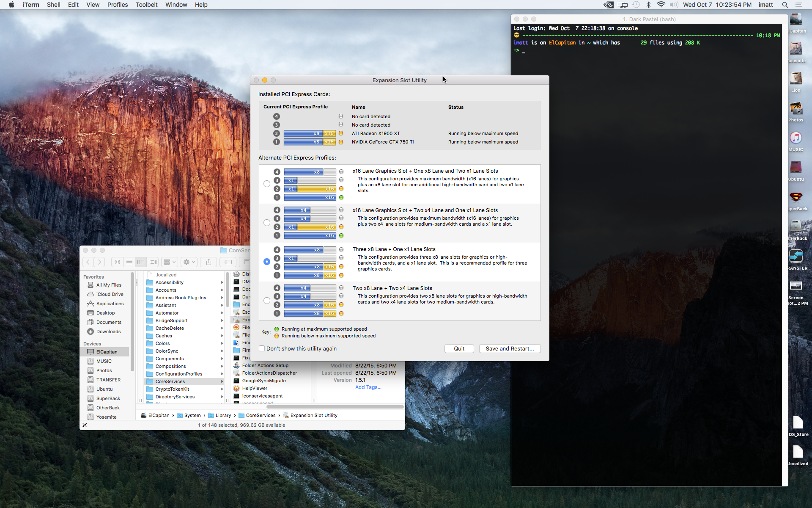Open the Apple menu
Image resolution: width=812 pixels, height=508 pixels.
click(11, 5)
